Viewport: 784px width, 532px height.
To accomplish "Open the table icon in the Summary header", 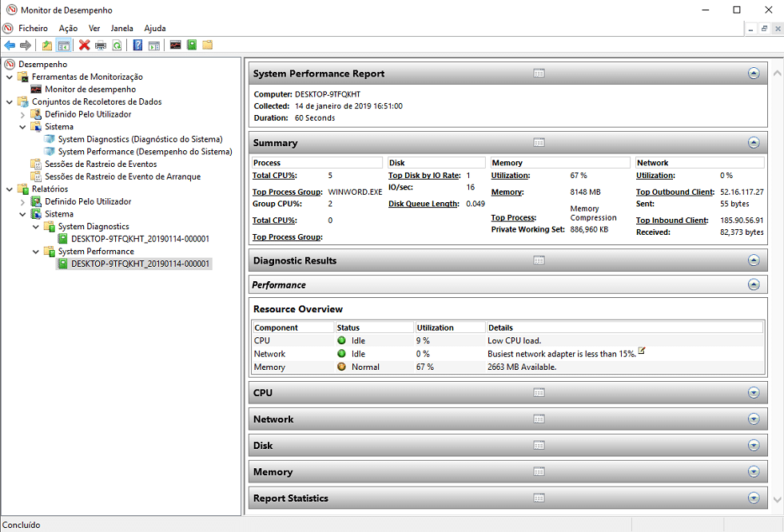I will (539, 143).
